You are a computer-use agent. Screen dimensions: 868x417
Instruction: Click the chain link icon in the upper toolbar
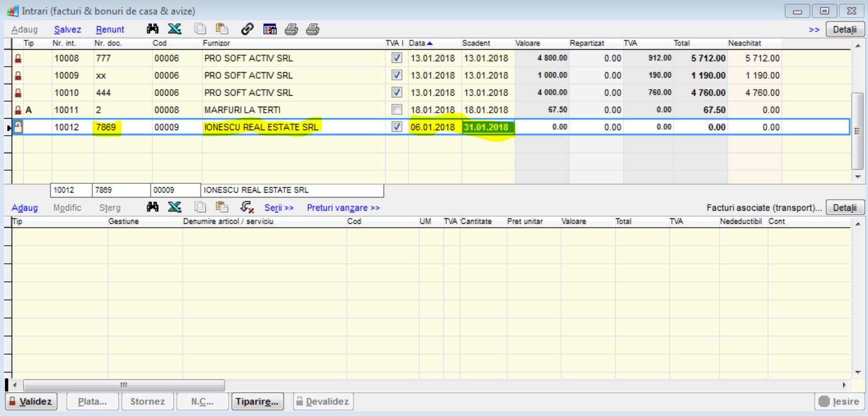[x=247, y=29]
